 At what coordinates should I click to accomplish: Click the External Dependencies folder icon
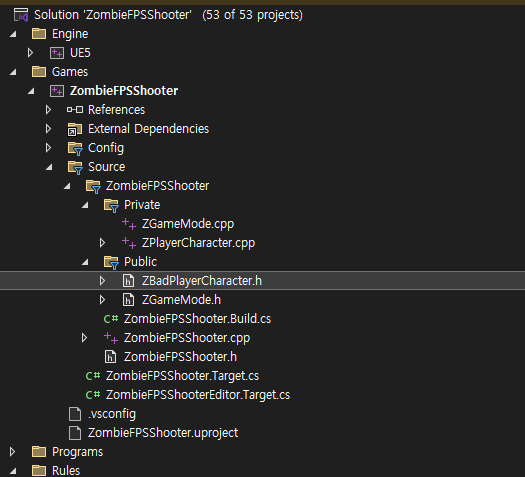click(75, 129)
